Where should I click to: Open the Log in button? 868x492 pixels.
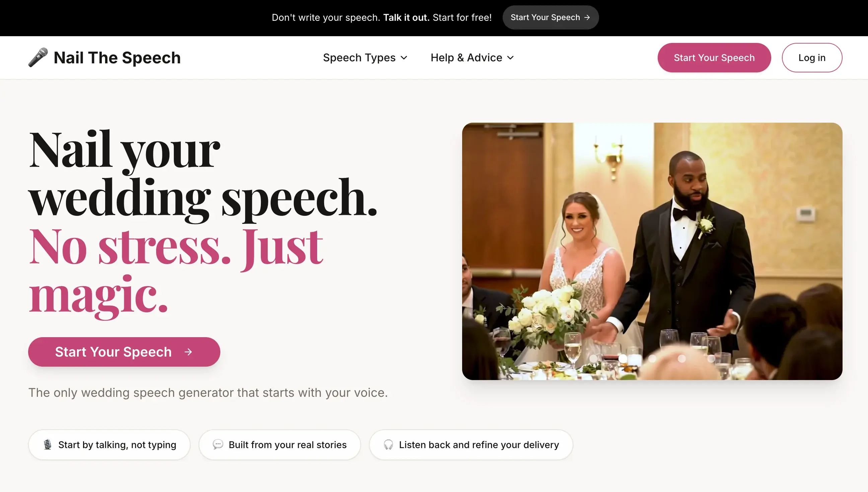[812, 58]
